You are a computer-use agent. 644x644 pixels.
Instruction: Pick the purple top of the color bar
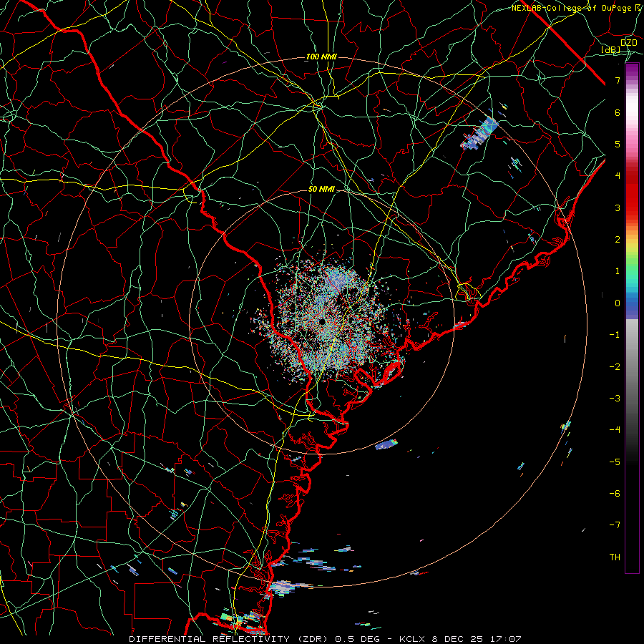[x=632, y=70]
